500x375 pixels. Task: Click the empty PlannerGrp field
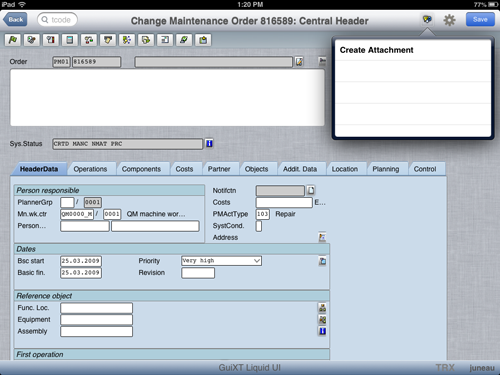67,202
